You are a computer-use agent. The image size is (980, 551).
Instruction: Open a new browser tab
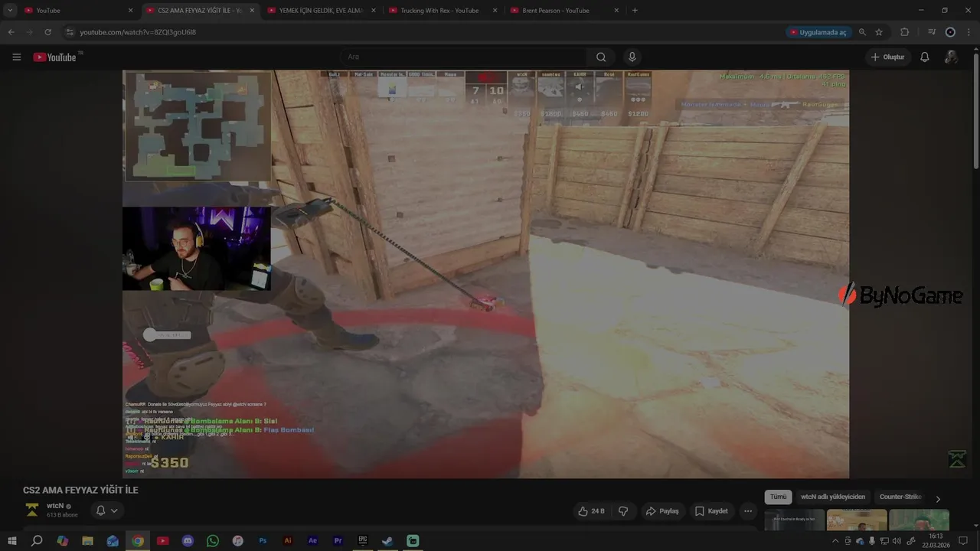(635, 11)
